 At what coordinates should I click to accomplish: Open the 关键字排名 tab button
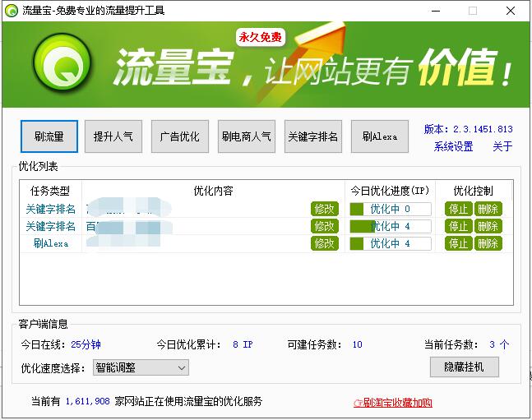pos(312,136)
